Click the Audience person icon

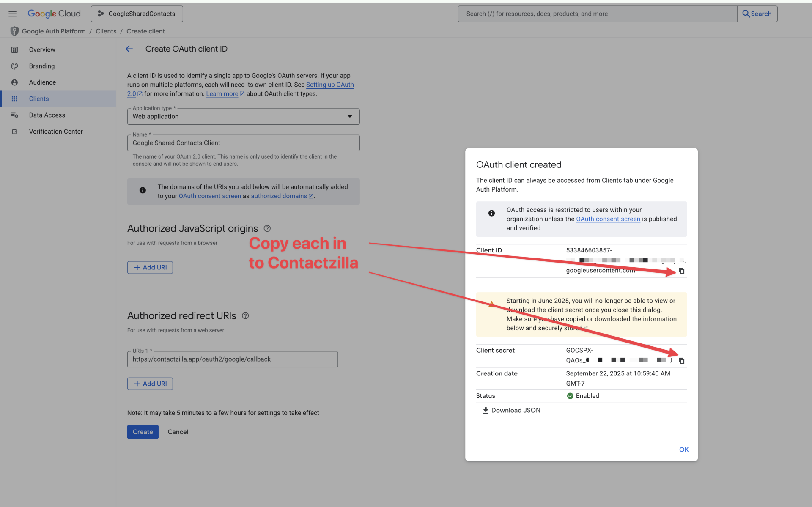[14, 82]
